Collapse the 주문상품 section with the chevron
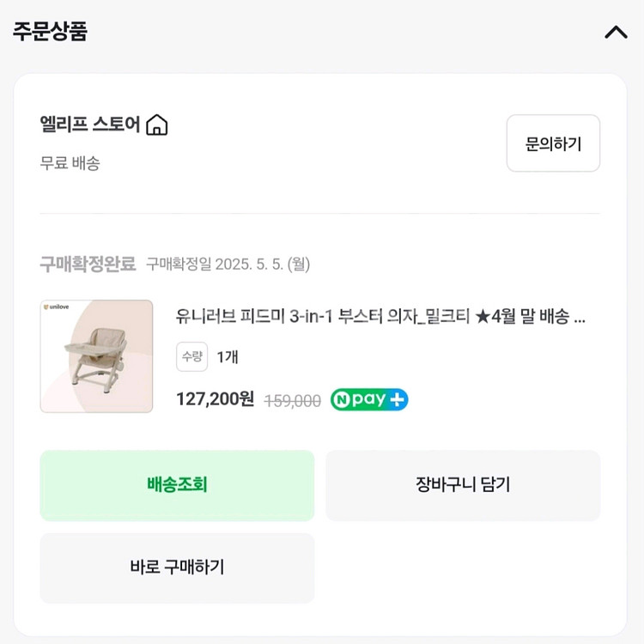The width and height of the screenshot is (644, 644). point(616,33)
